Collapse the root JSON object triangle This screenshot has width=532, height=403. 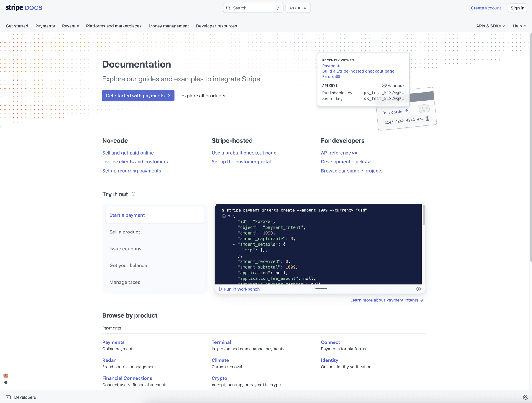pos(229,216)
